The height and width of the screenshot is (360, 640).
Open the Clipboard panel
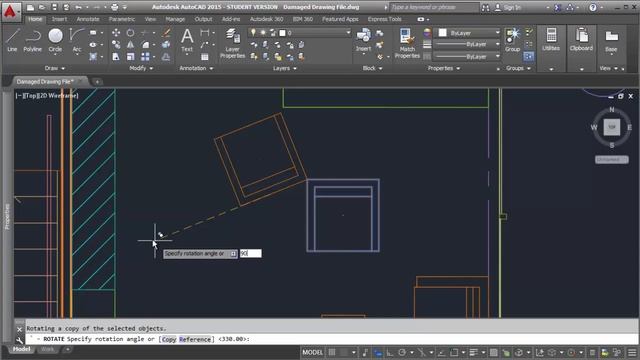[581, 40]
